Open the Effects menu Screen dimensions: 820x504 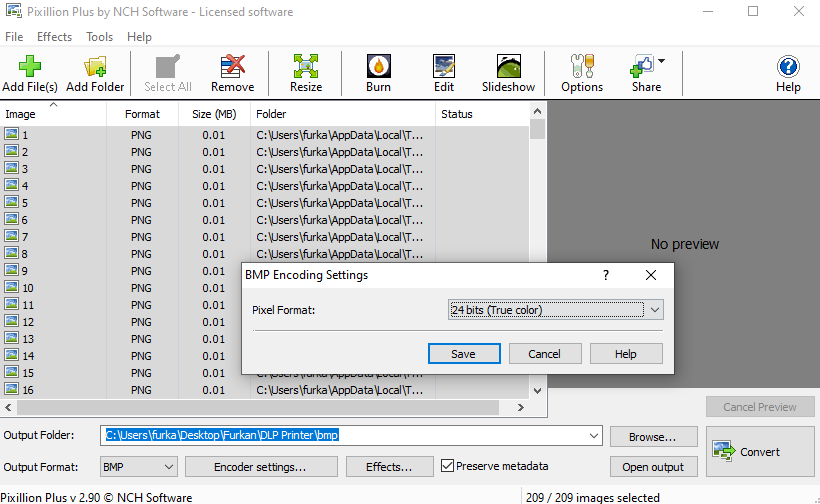(54, 37)
